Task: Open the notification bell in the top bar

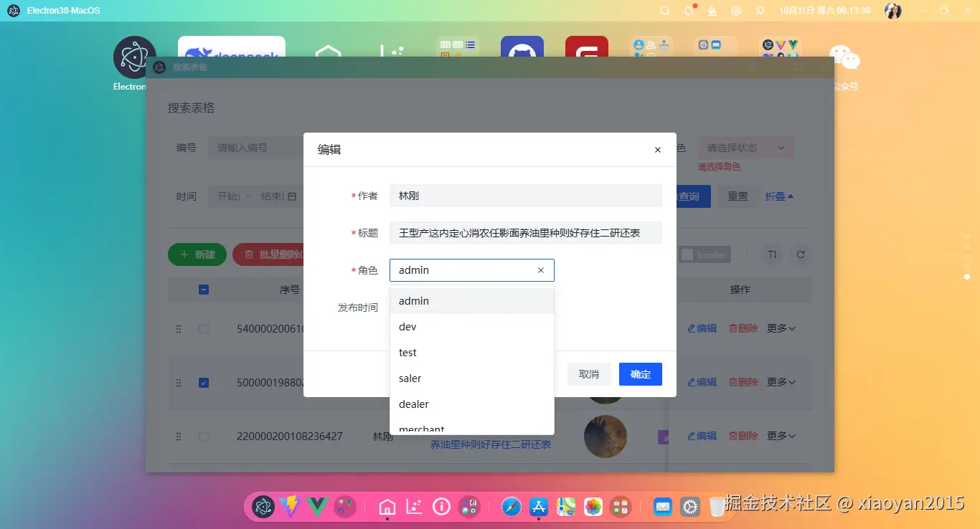Action: 688,10
